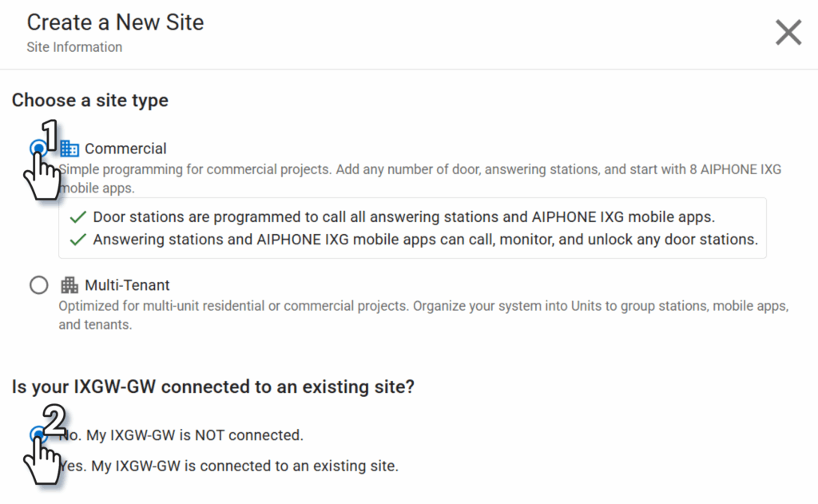Choose the Multi-Tenant radio button
818x504 pixels.
(x=38, y=285)
